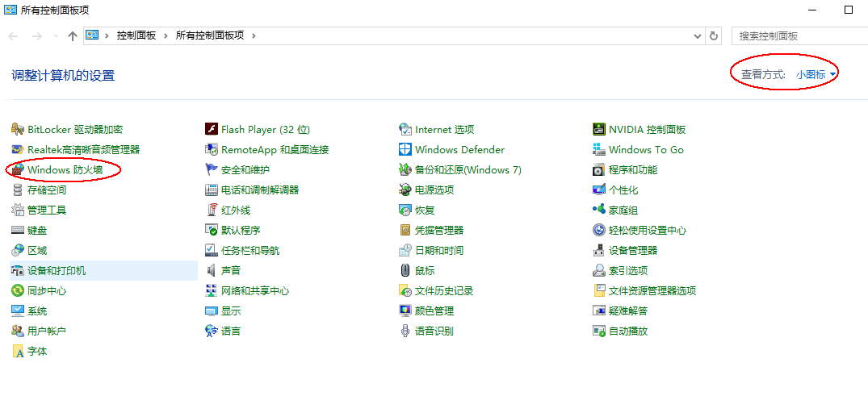The height and width of the screenshot is (396, 868).
Task: Click 控制面板 in the breadcrumb path
Action: point(136,36)
